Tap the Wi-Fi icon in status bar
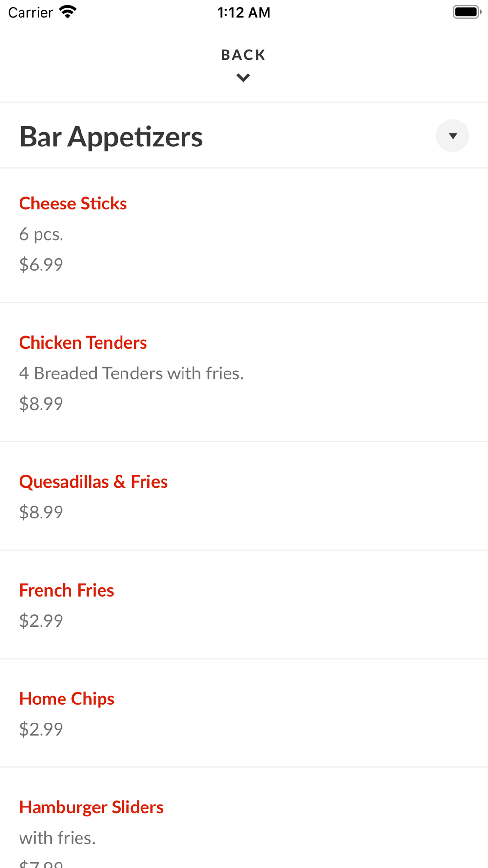This screenshot has width=488, height=868. click(x=68, y=12)
